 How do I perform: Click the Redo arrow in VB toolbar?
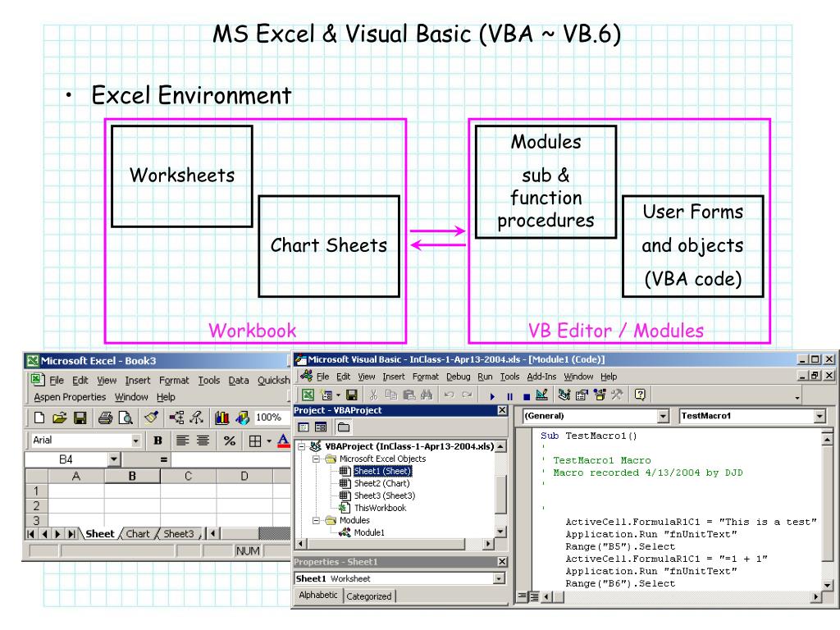pos(467,395)
